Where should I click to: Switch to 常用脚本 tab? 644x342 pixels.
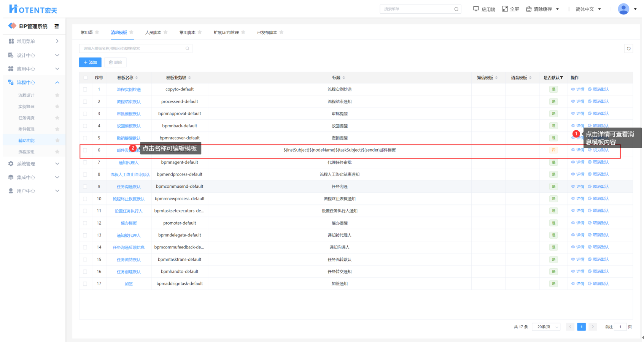tap(187, 32)
